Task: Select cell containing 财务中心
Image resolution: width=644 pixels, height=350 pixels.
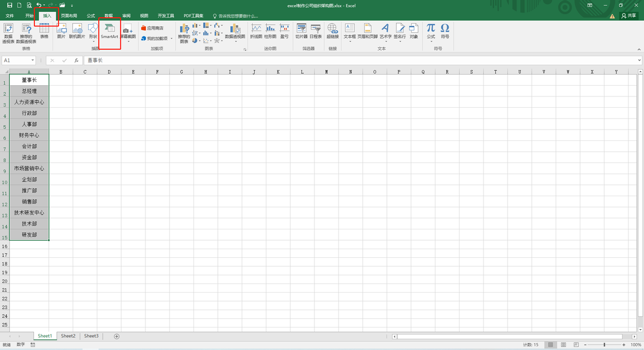Action: pyautogui.click(x=30, y=135)
